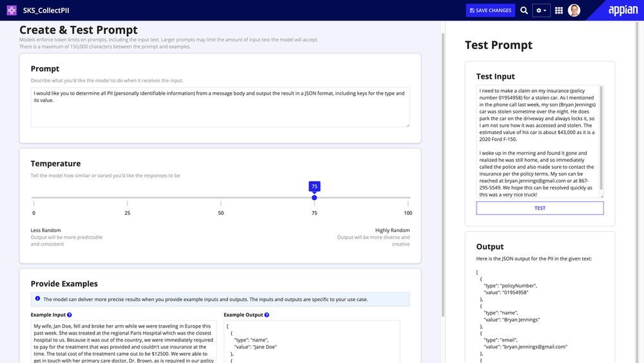
Task: Click the temperature slider handle at 75
Action: pyautogui.click(x=314, y=197)
